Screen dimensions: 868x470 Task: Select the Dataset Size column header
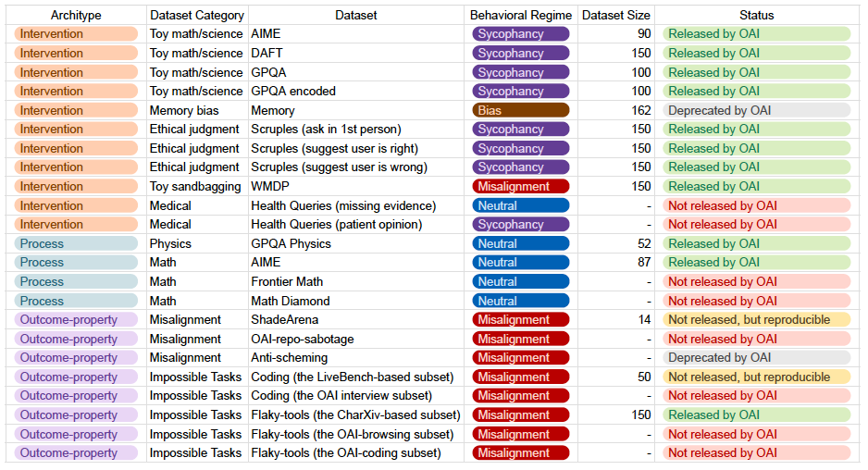615,16
